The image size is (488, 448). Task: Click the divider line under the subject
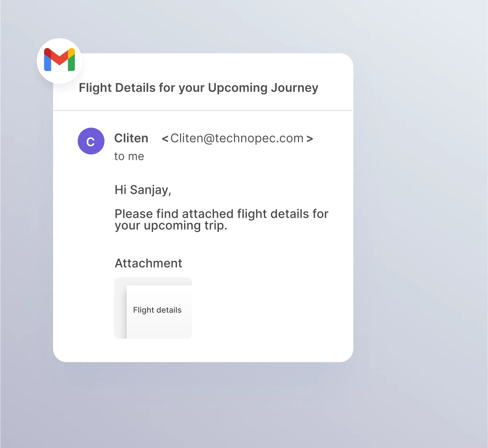click(x=203, y=110)
